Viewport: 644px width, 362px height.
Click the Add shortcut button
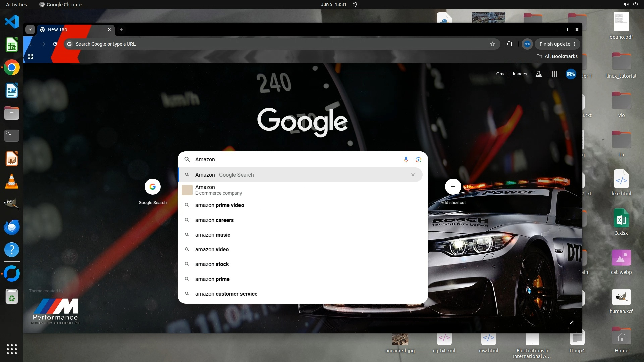tap(453, 187)
